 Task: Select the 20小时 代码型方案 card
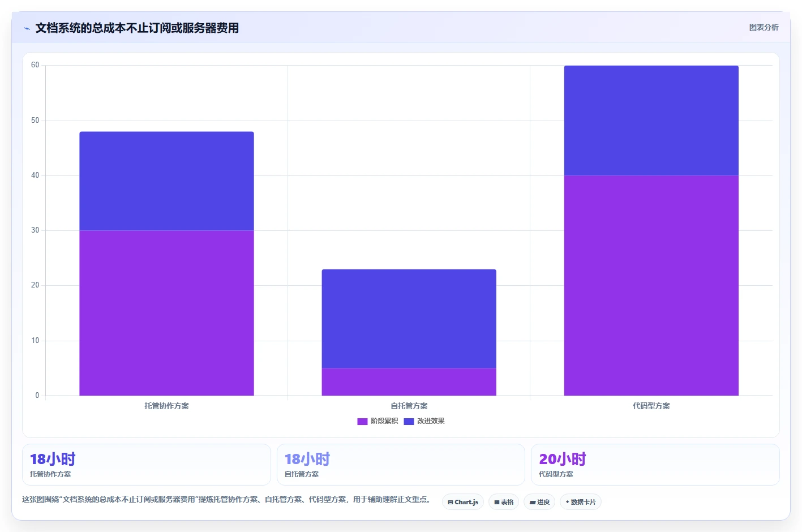(x=655, y=465)
